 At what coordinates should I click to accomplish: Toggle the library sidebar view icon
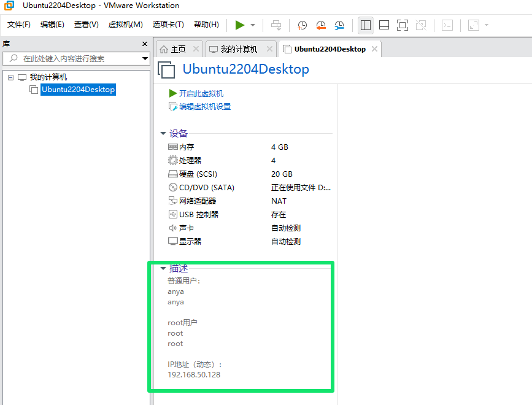click(366, 25)
